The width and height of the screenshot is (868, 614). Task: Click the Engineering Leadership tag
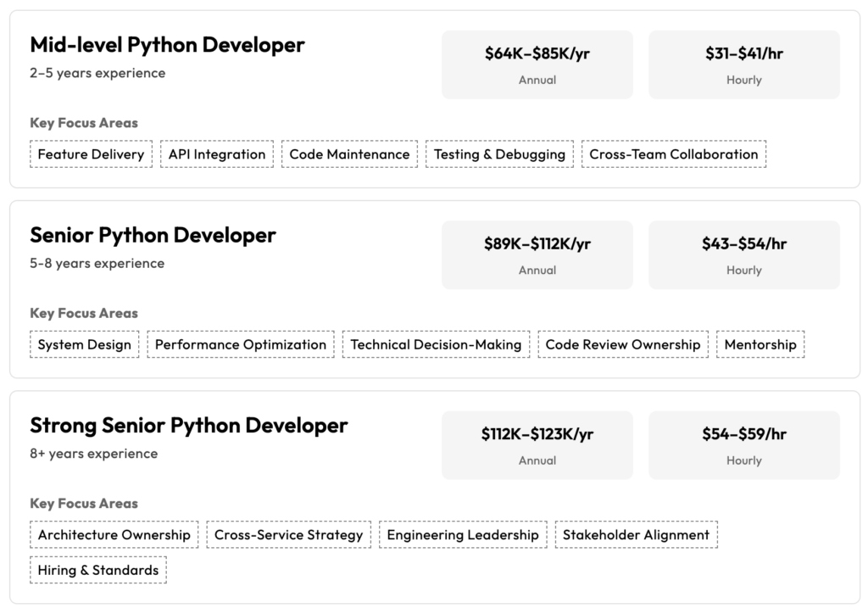click(x=463, y=535)
